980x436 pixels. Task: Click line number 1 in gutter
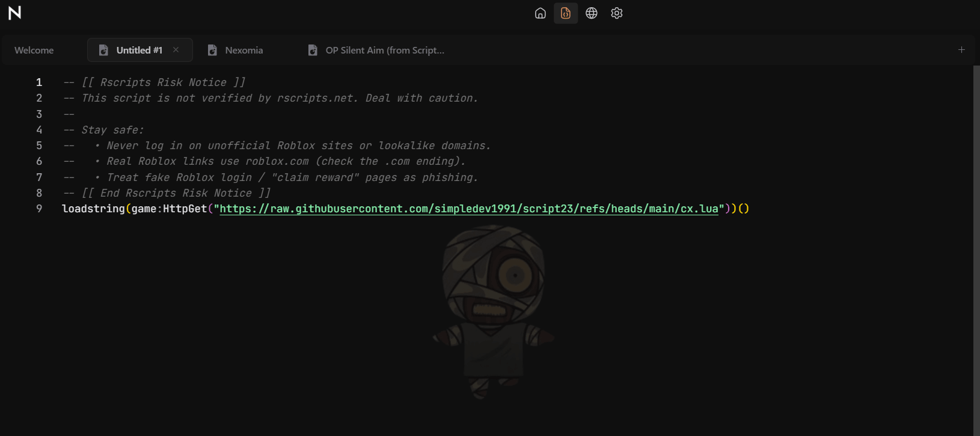pos(39,82)
